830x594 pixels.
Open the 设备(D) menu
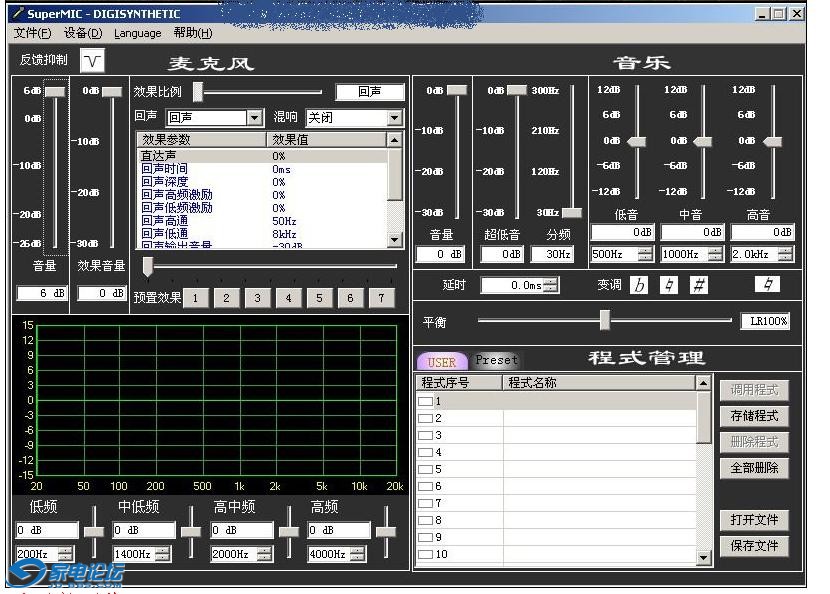83,33
